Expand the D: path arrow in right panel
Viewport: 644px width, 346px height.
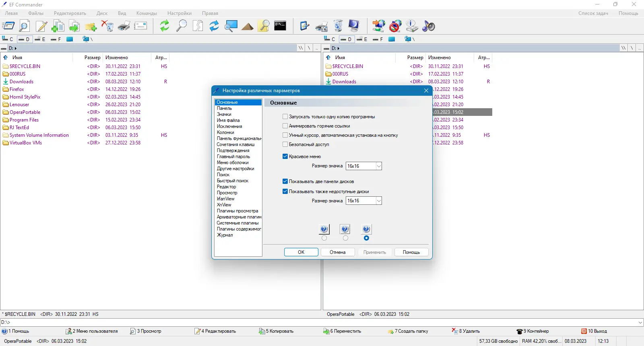tap(339, 48)
